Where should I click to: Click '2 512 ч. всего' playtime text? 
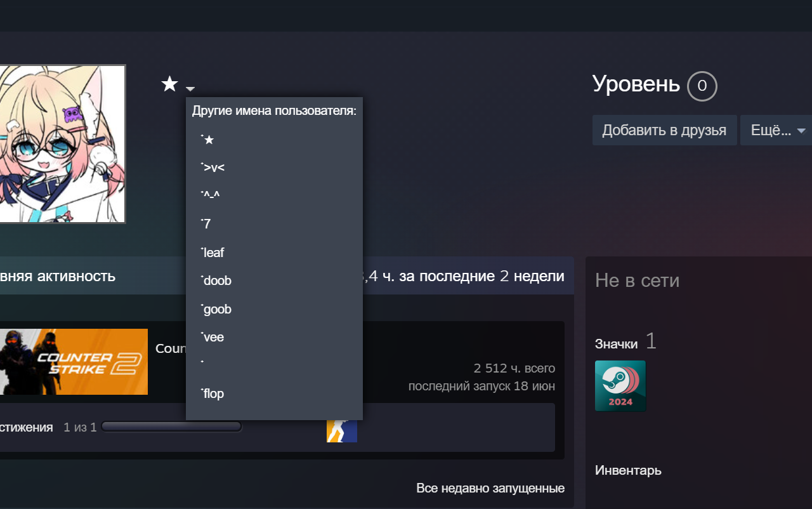[x=514, y=368]
